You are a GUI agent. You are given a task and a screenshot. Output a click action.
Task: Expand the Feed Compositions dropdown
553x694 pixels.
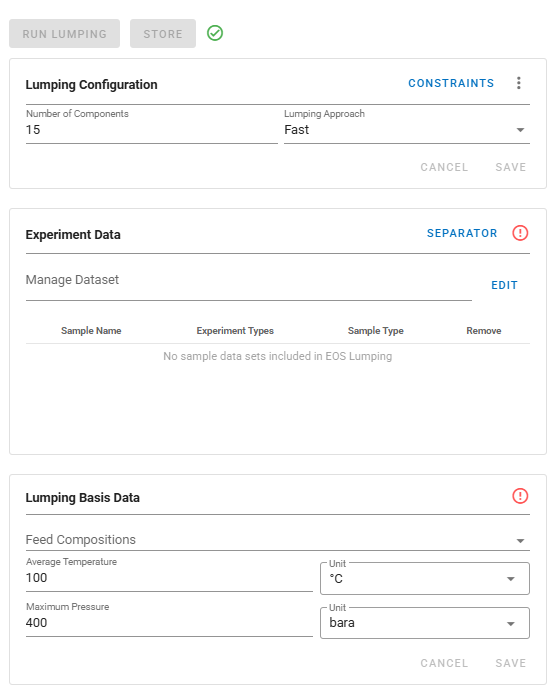278,540
